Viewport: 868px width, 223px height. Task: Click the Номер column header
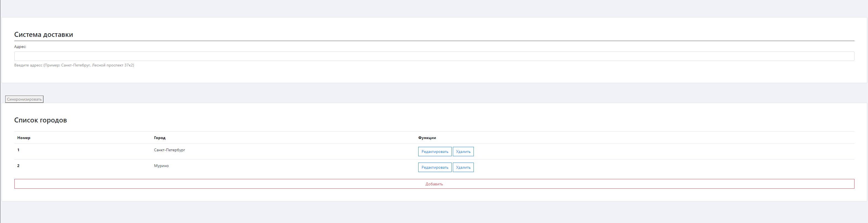point(24,138)
